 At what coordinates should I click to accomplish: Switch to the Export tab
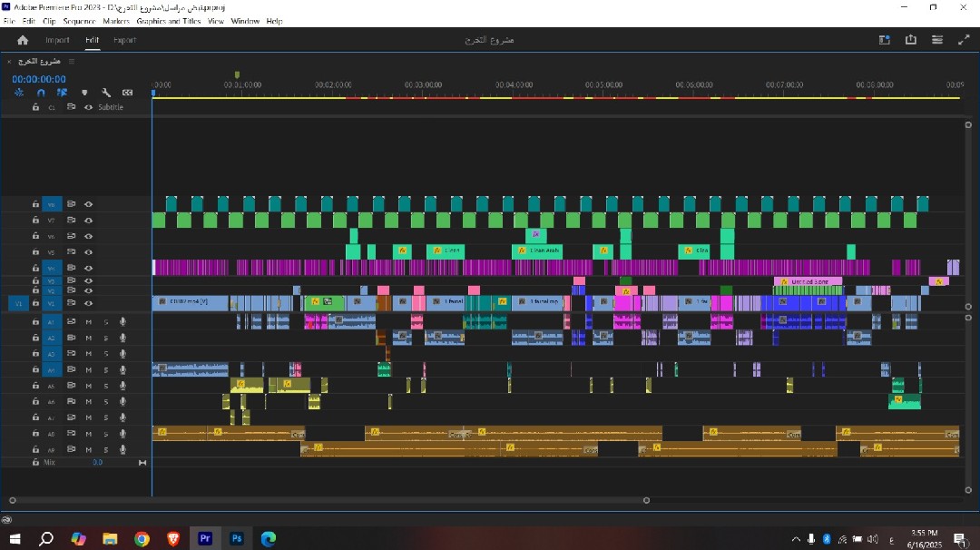(x=124, y=40)
